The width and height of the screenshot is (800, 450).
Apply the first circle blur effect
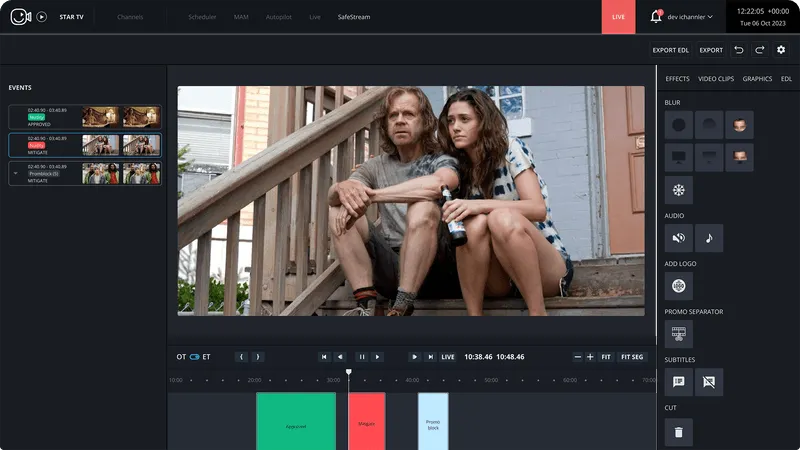point(679,125)
